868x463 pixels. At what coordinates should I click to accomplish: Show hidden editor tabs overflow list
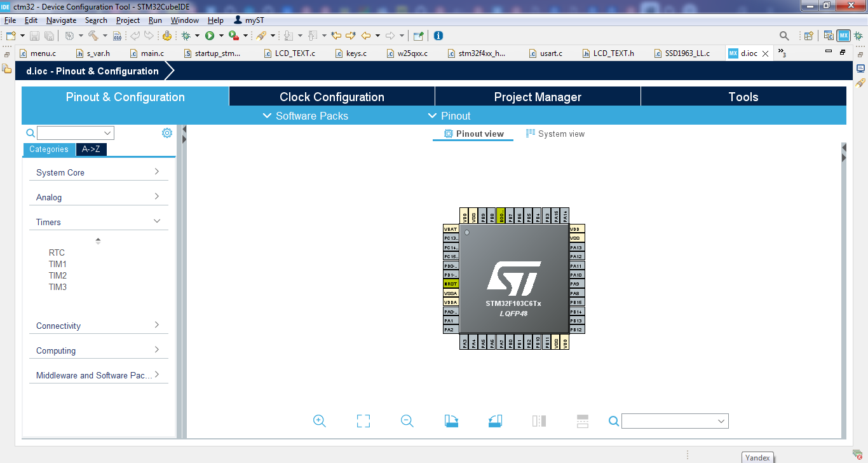782,53
